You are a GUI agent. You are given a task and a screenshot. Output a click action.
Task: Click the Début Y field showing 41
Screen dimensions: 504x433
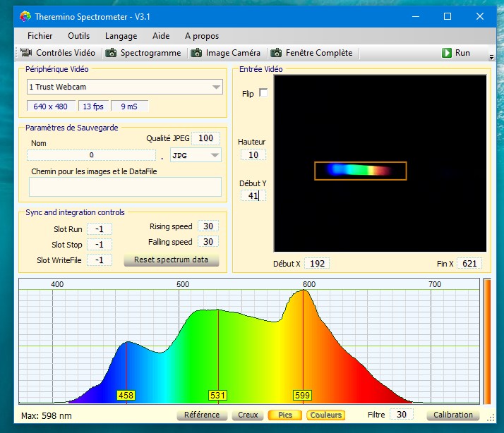(253, 195)
